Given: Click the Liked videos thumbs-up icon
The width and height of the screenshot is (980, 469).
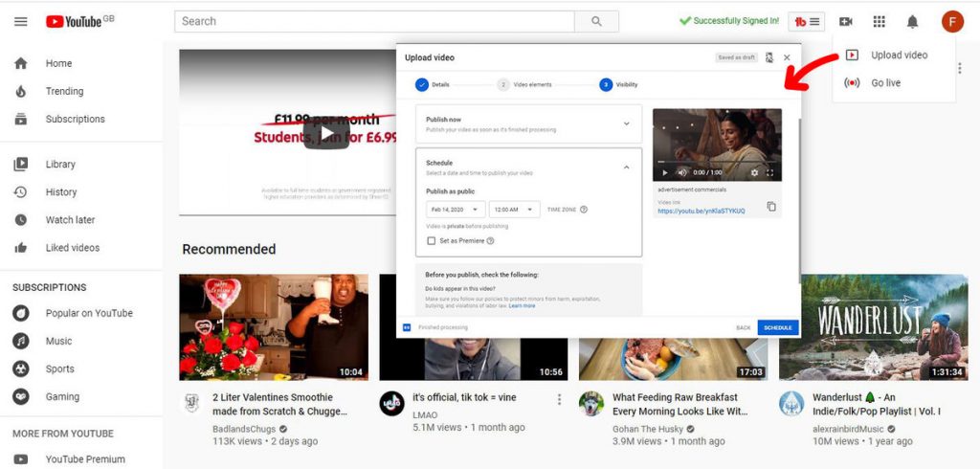Looking at the screenshot, I should click(21, 248).
